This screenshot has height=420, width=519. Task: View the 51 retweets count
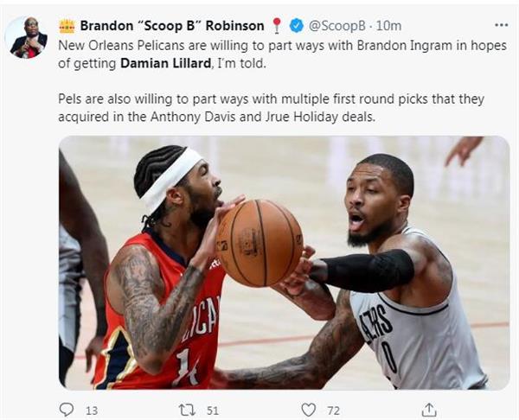point(213,410)
